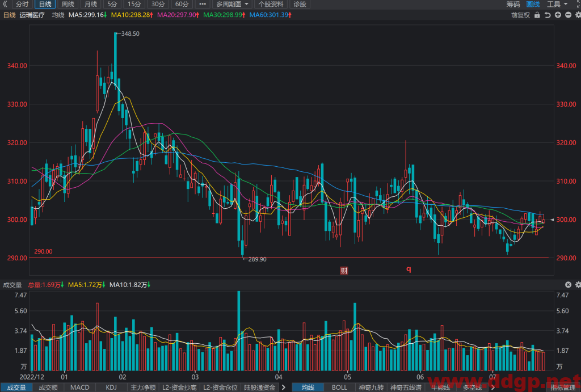Open volume panel settings gear
This screenshot has width=581, height=392.
[578, 285]
